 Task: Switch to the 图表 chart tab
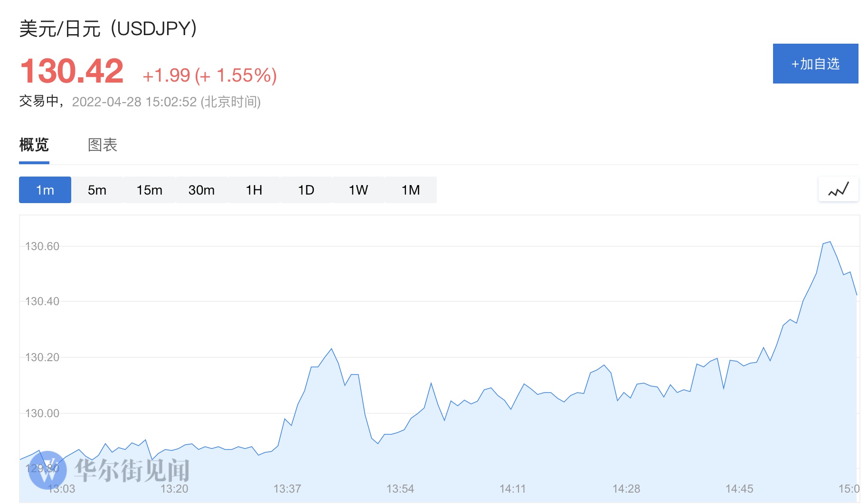pyautogui.click(x=103, y=145)
